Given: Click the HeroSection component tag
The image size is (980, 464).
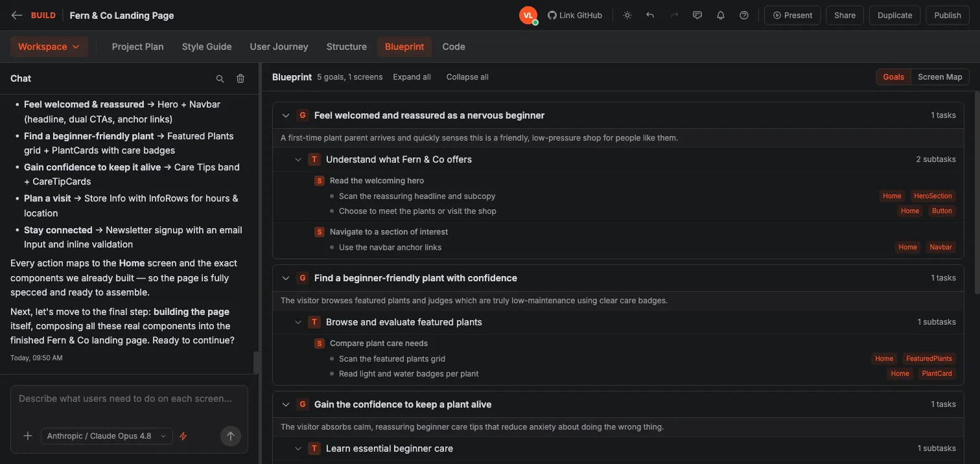Looking at the screenshot, I should coord(933,196).
